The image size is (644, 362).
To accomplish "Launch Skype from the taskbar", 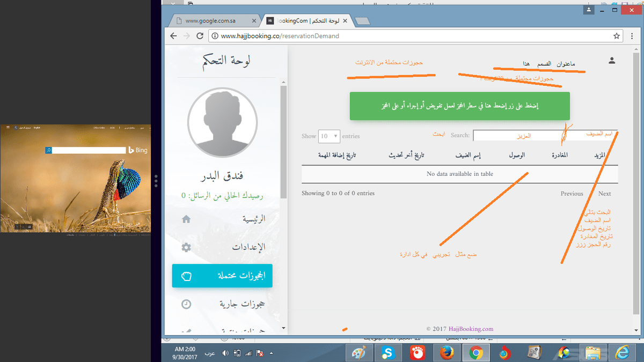I will [387, 352].
